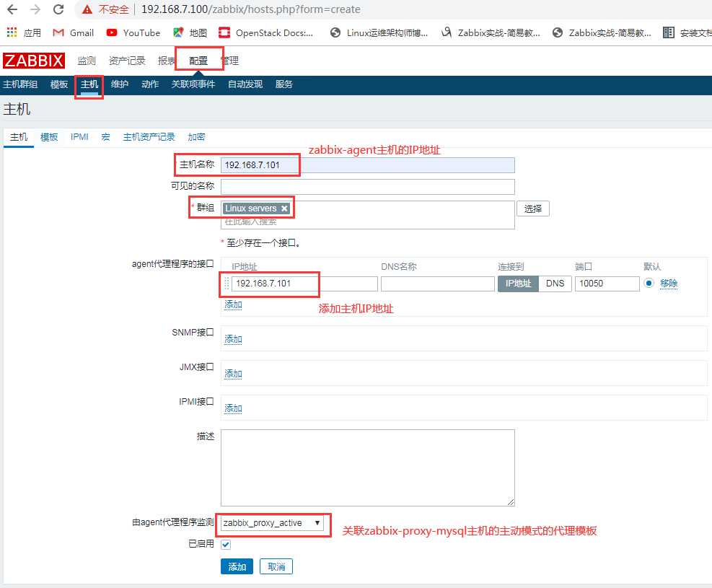Click the 取消 cancel button

coord(276,566)
